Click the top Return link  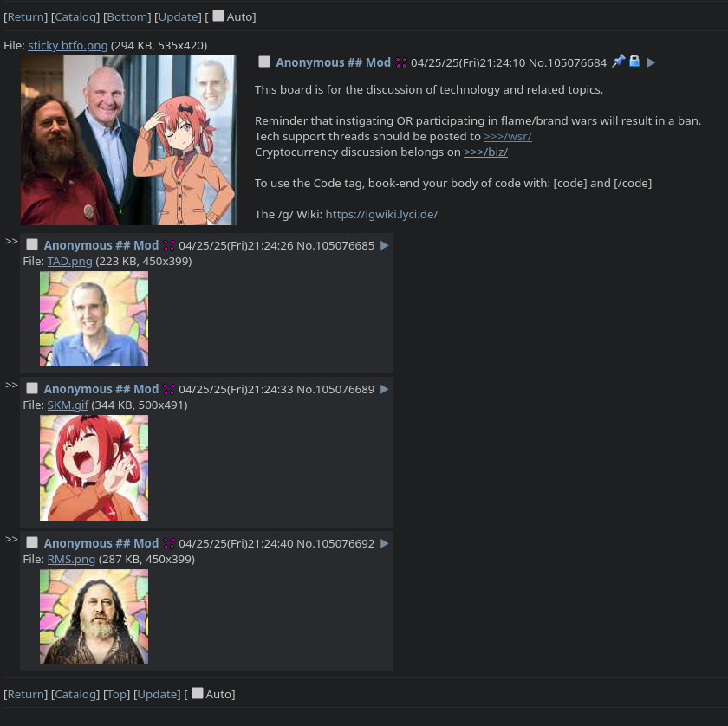point(25,17)
